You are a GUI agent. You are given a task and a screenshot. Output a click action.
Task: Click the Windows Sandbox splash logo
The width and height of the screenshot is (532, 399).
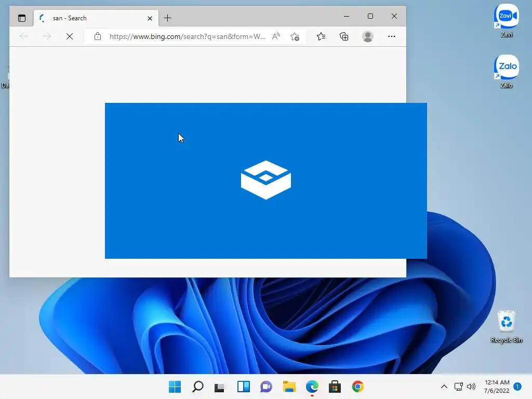point(266,180)
